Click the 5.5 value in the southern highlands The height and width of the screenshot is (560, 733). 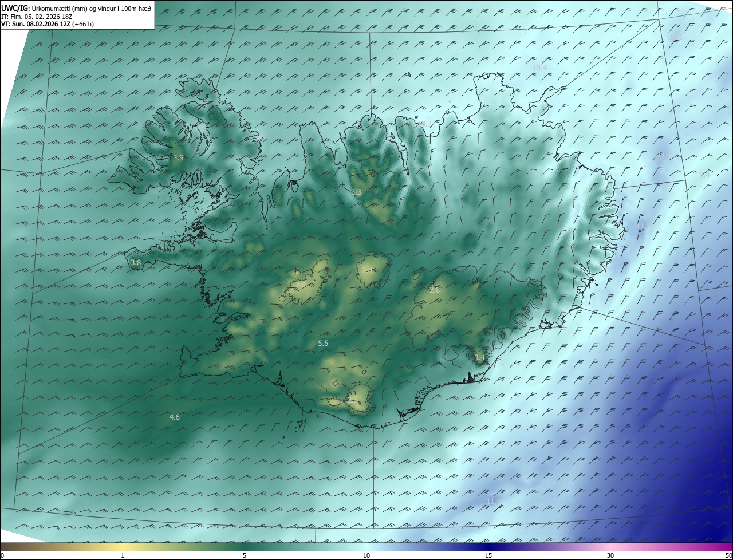323,344
